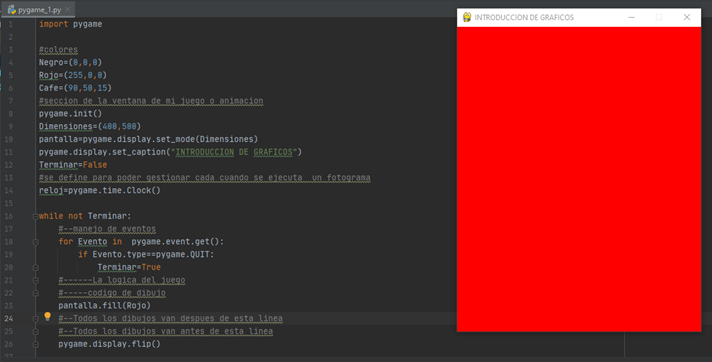Toggle fold marker at line 26 display.flip

[x=35, y=344]
